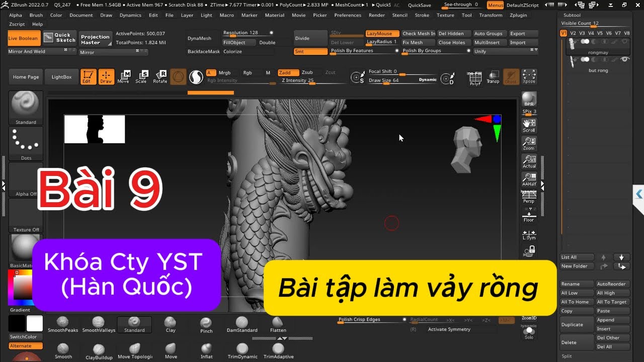
Task: Select the ClayBuildup brush
Action: coord(99,351)
